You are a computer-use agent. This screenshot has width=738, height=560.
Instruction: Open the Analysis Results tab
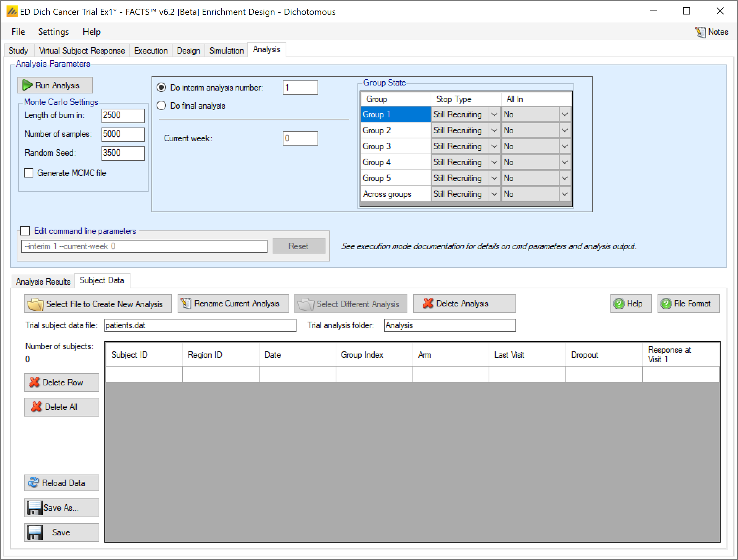[43, 281]
